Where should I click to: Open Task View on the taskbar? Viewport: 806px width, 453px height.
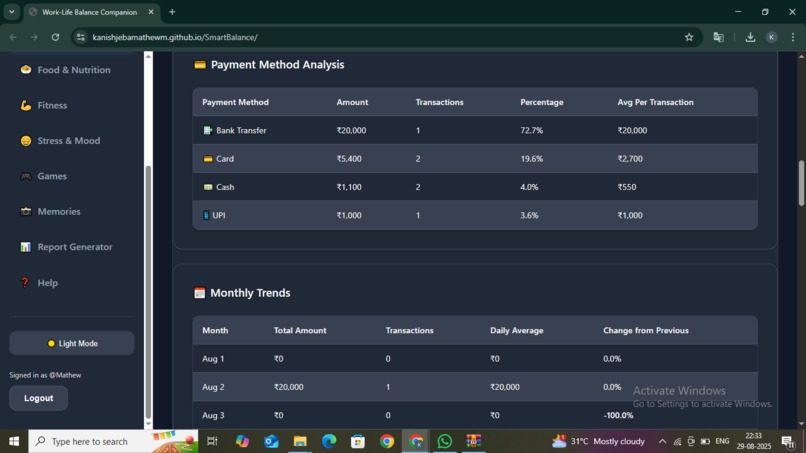pyautogui.click(x=212, y=441)
